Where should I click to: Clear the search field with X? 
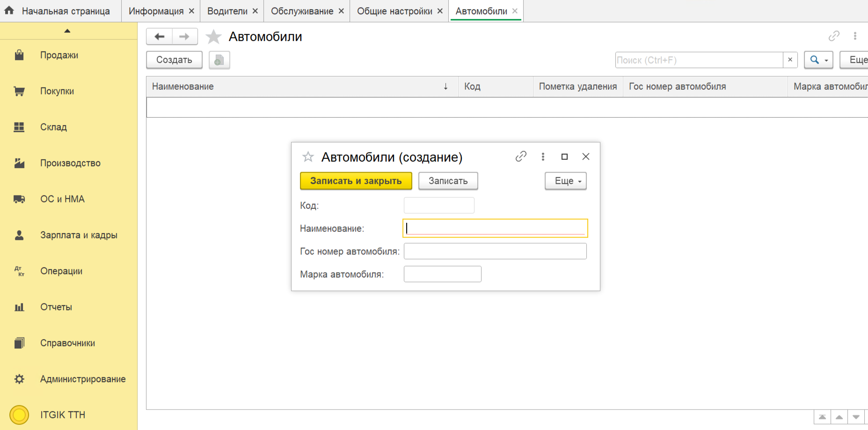point(790,60)
